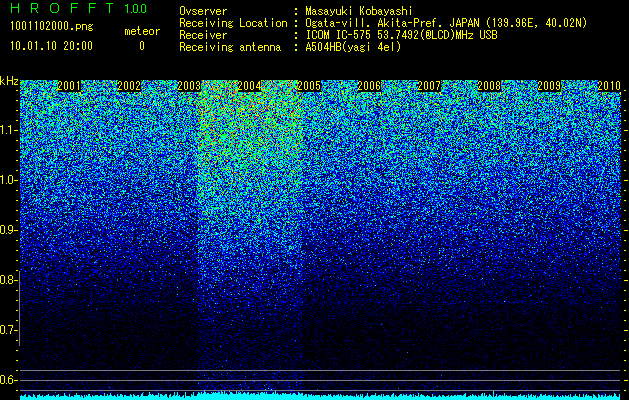Viewport: 629px width, 400px height.
Task: Click the 0.8 kHz axis label
Action: (x=9, y=280)
